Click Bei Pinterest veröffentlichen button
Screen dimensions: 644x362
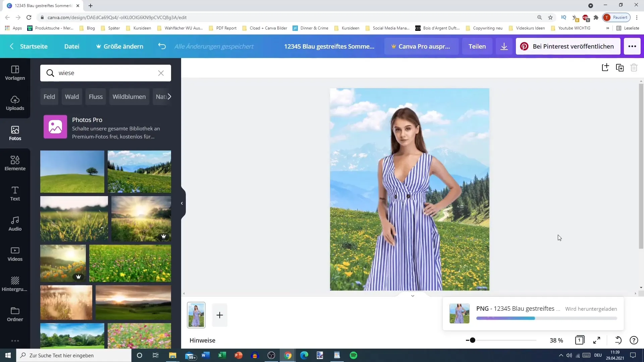[x=568, y=46]
